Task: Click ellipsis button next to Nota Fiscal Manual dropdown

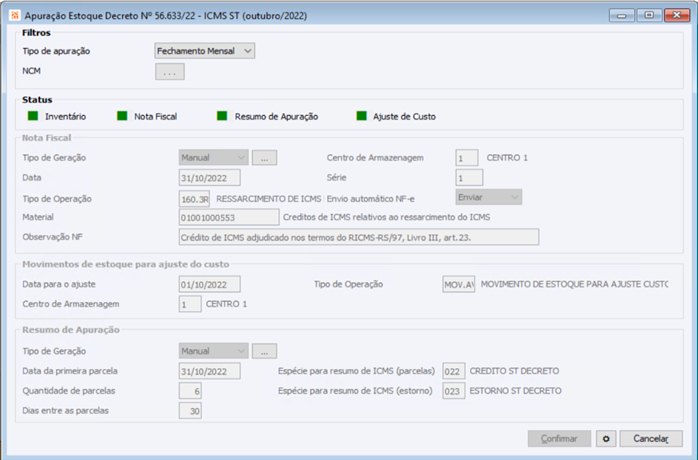Action: [264, 158]
